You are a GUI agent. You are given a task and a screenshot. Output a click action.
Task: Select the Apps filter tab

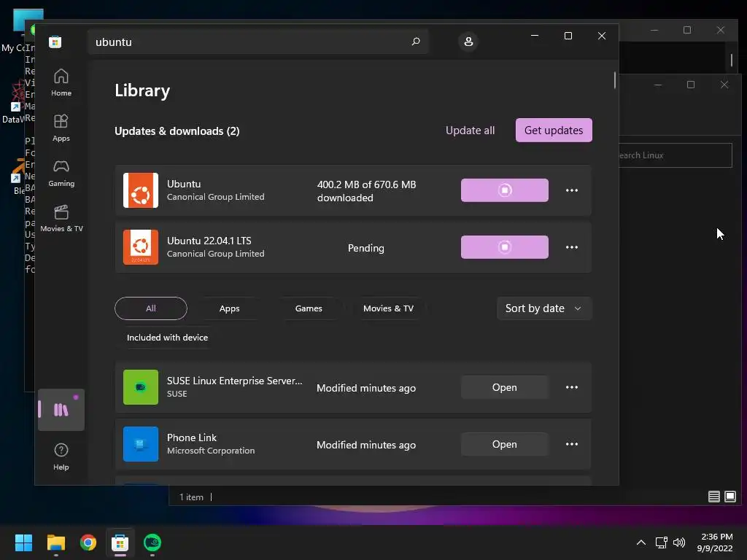tap(229, 308)
